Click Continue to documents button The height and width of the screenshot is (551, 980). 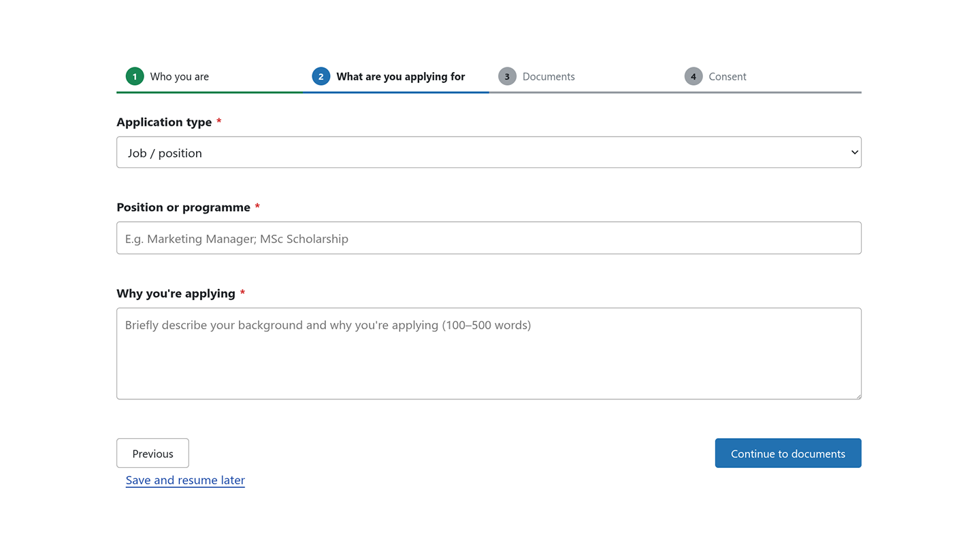point(788,453)
